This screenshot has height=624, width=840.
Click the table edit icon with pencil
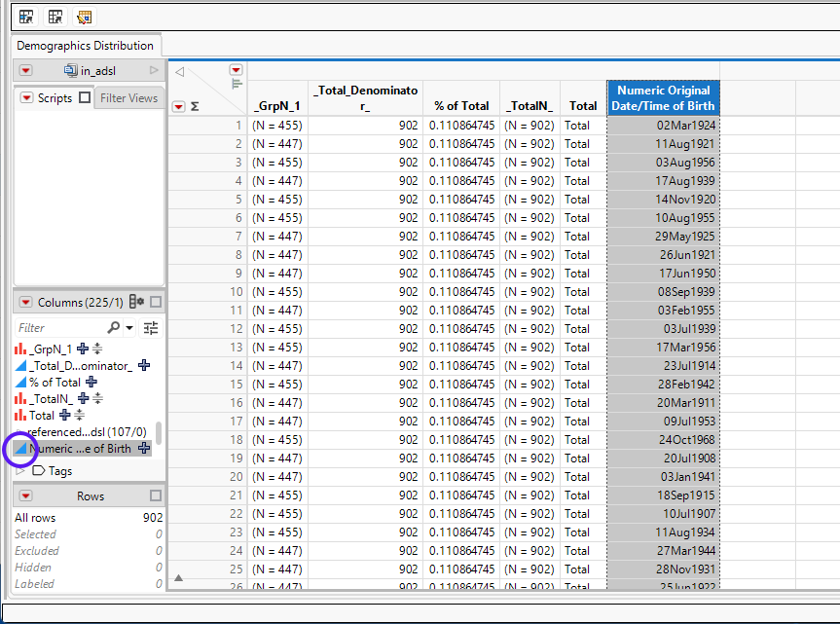tap(84, 17)
